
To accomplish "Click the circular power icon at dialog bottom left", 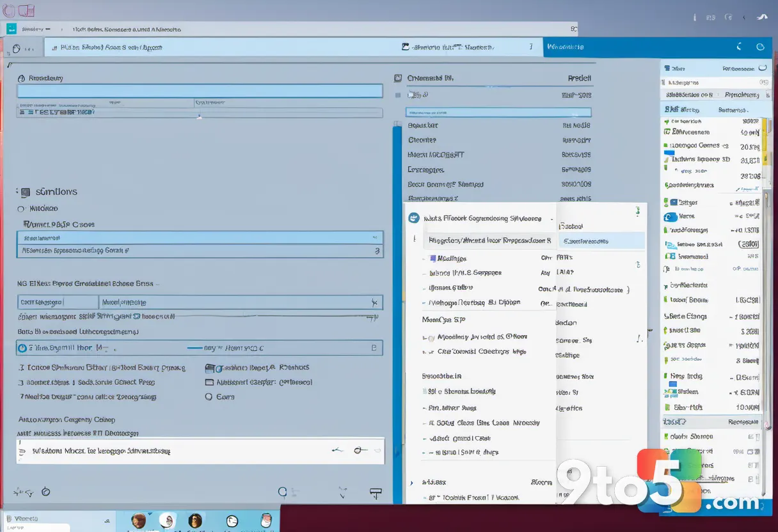I will tap(45, 492).
